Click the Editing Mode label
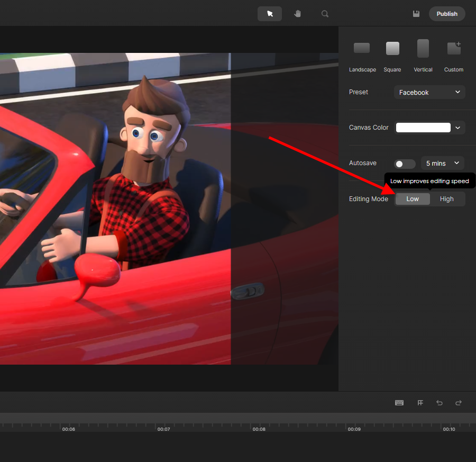The width and height of the screenshot is (476, 462). 368,199
